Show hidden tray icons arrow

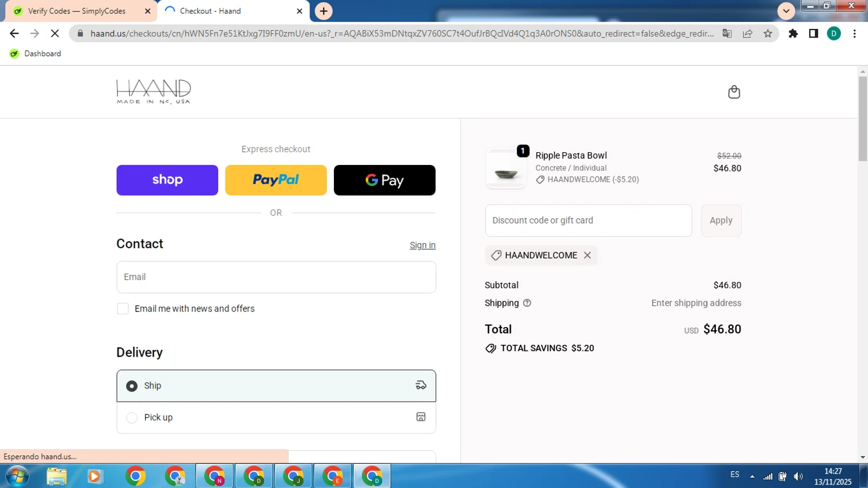coord(752,476)
